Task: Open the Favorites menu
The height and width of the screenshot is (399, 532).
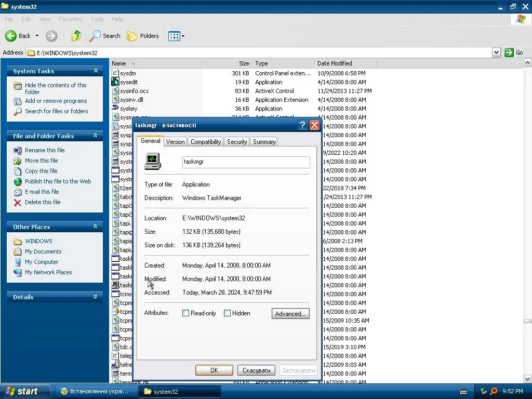Action: pos(70,19)
